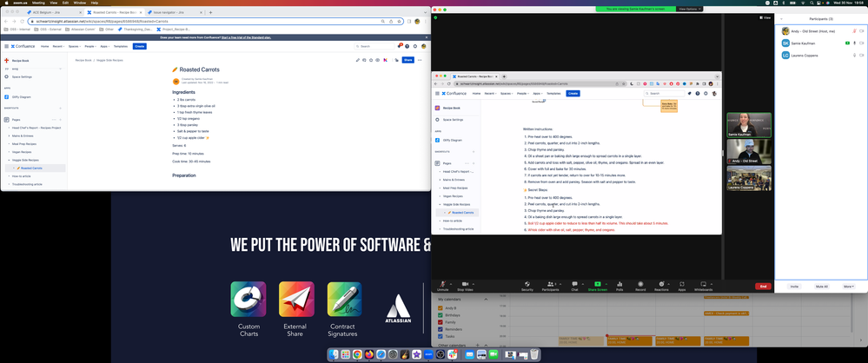Reload the front browser page
Image resolution: width=868 pixels, height=363 pixels.
point(22,21)
